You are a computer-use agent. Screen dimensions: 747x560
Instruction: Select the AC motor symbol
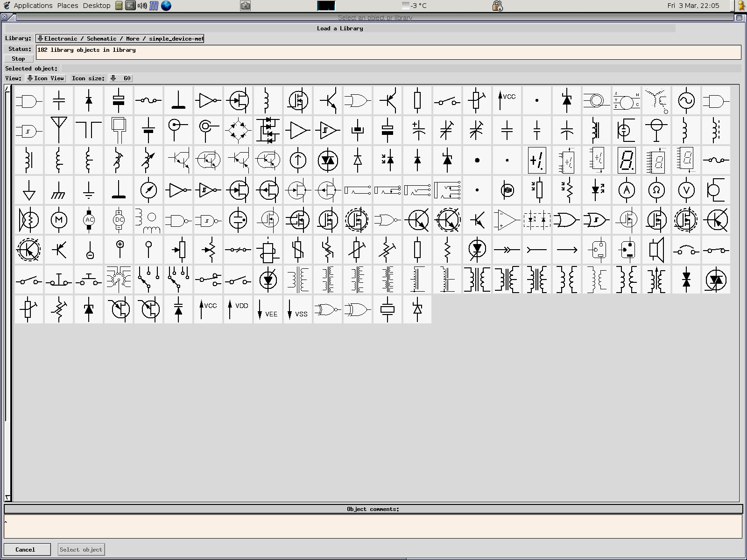point(89,220)
